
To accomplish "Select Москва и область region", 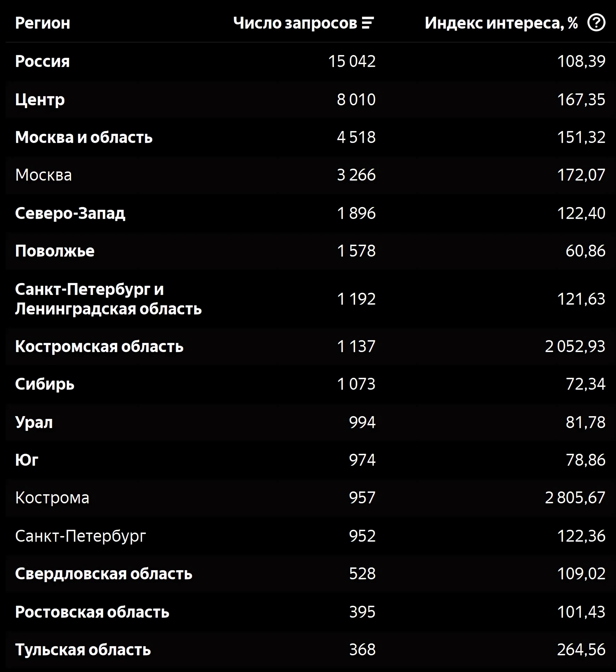I will click(84, 137).
